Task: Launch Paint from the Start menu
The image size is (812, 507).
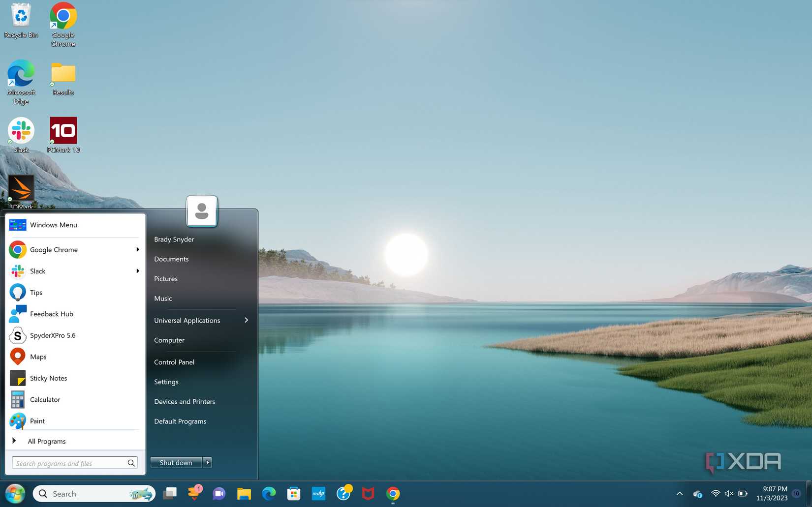Action: click(37, 421)
